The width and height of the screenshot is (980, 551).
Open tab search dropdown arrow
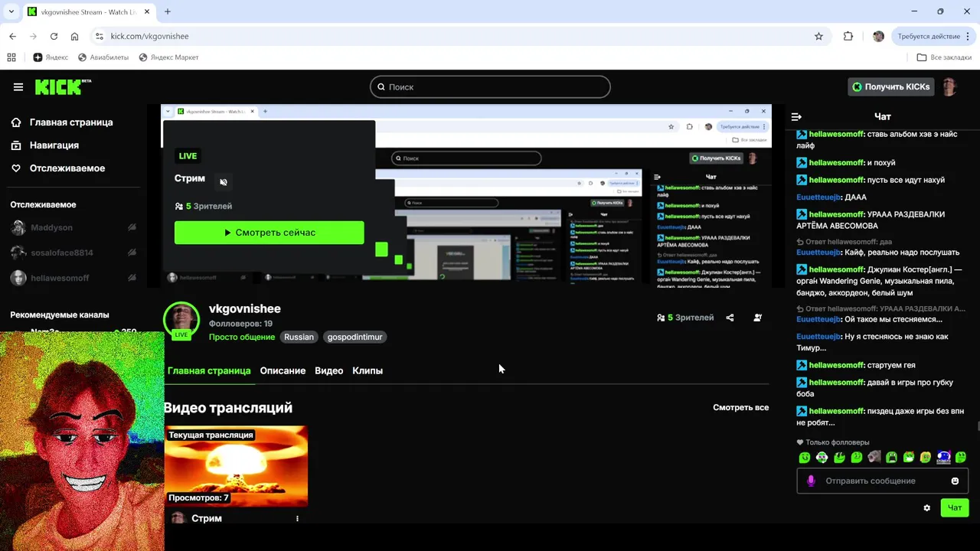click(11, 11)
